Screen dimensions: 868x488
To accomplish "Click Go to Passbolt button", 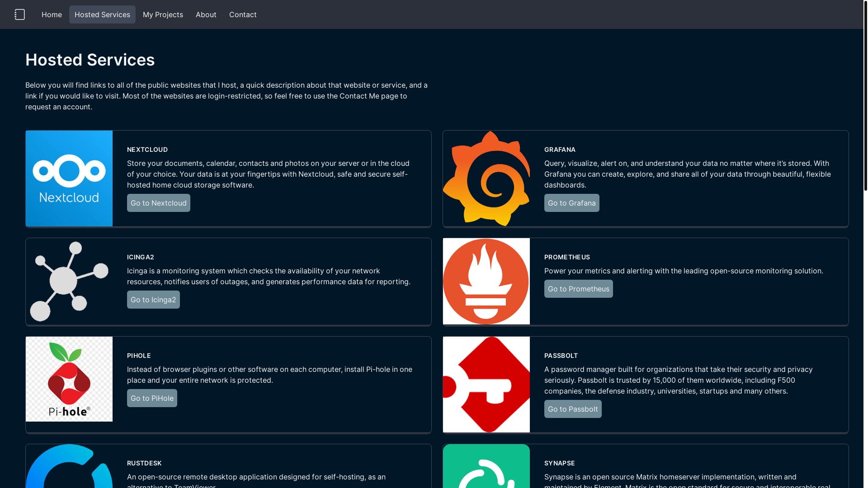I will 573,409.
